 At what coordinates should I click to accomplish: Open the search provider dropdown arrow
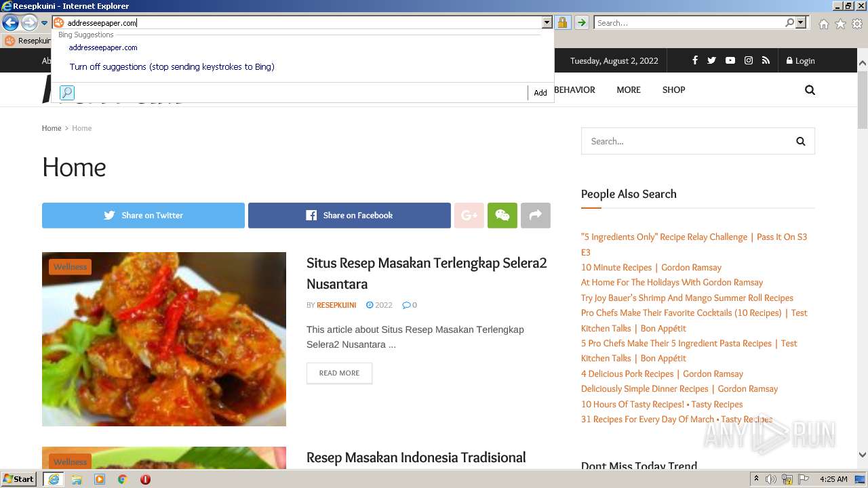point(801,23)
